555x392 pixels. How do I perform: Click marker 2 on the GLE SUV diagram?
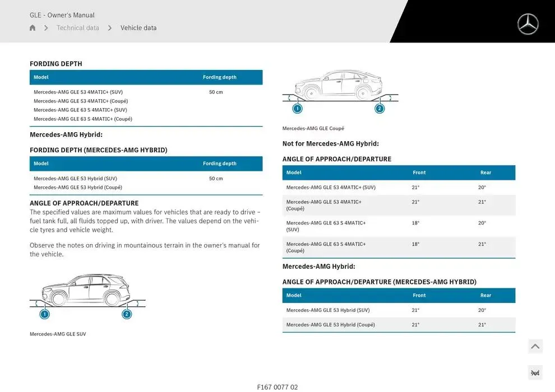127,314
